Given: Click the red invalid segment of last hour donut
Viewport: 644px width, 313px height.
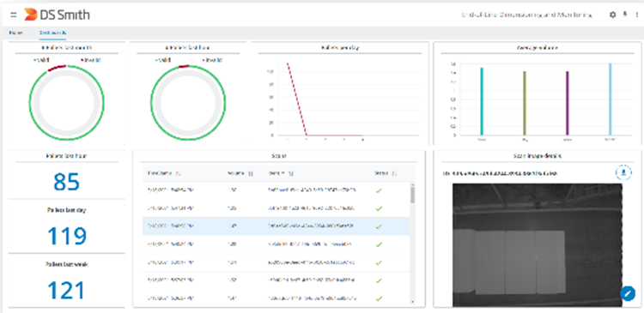Looking at the screenshot, I should tap(184, 66).
